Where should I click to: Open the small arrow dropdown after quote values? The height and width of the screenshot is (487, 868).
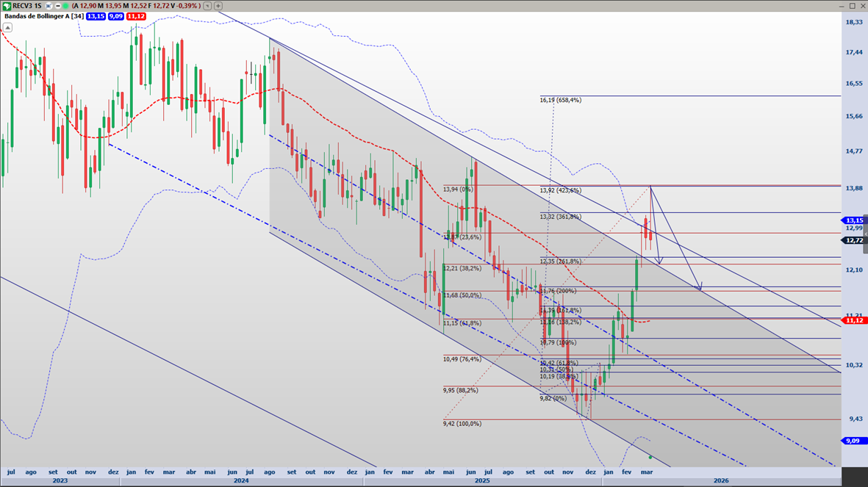click(x=208, y=6)
